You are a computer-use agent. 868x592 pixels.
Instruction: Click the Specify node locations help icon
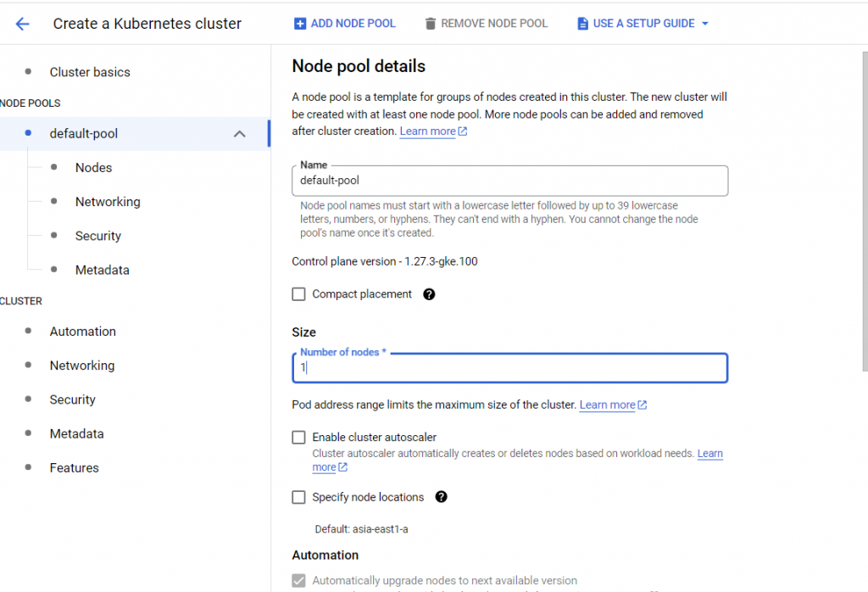pyautogui.click(x=441, y=497)
